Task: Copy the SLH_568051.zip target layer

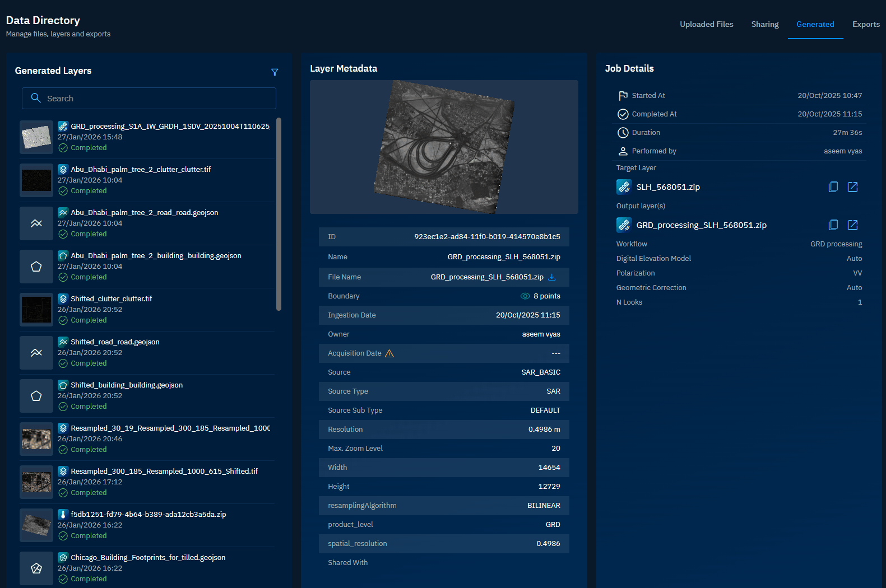Action: point(833,187)
